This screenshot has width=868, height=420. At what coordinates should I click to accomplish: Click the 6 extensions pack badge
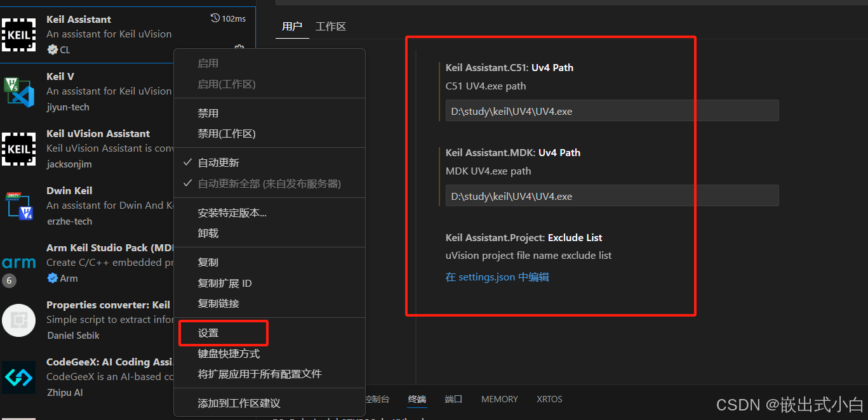(9, 280)
